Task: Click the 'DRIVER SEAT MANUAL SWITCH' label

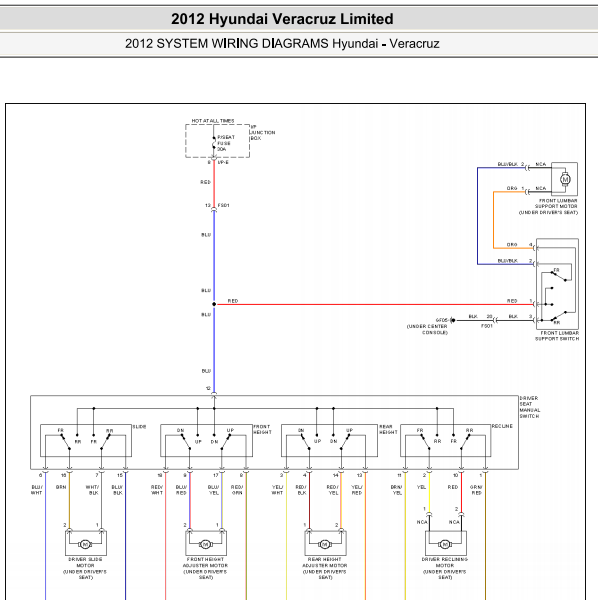Action: (530, 407)
